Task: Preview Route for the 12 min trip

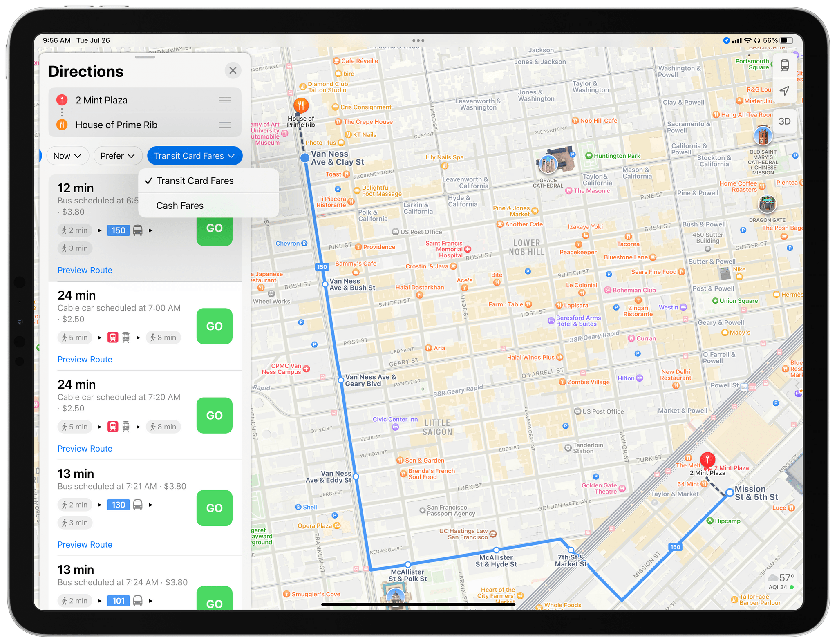Action: (85, 270)
